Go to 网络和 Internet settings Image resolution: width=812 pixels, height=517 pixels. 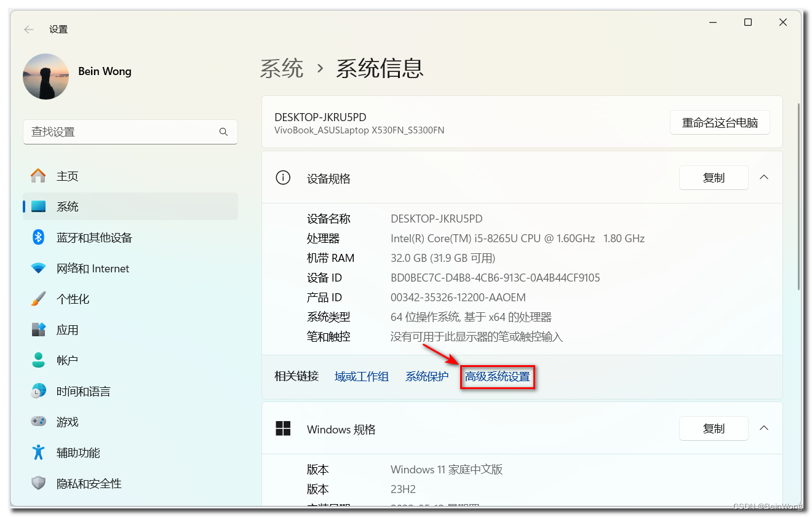click(x=130, y=269)
